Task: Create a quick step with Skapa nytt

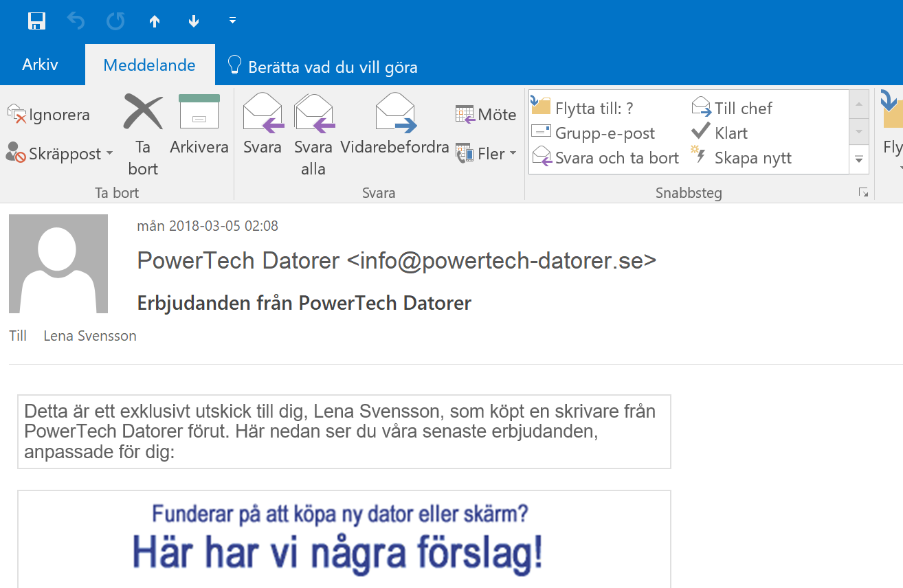Action: click(742, 158)
